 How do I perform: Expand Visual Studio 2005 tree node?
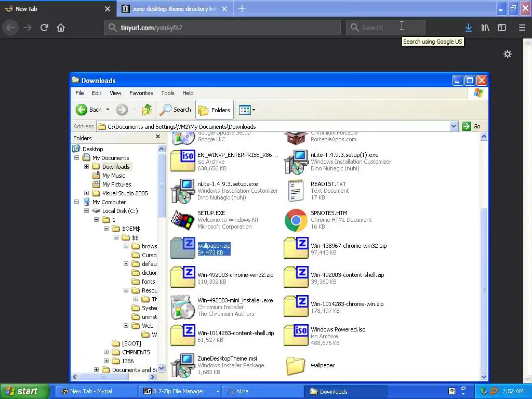coord(87,193)
